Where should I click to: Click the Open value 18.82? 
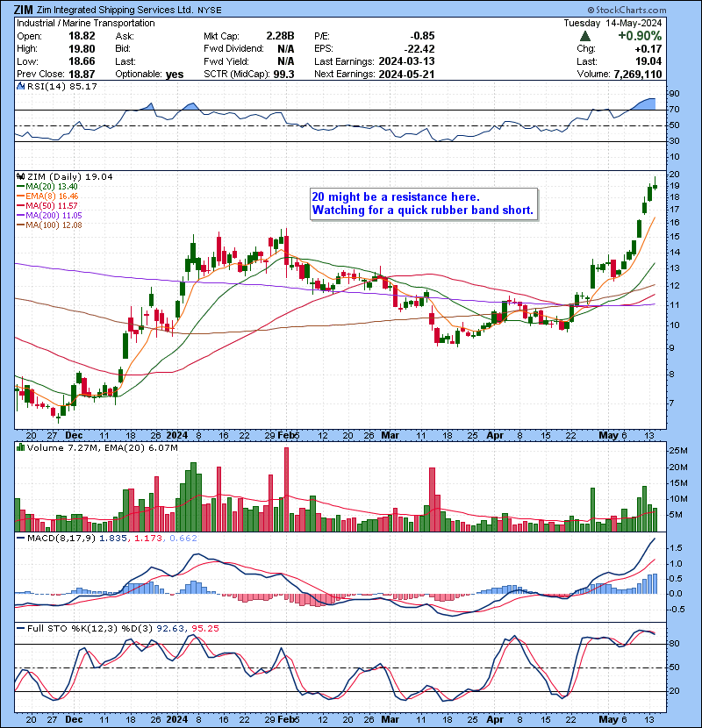(82, 36)
